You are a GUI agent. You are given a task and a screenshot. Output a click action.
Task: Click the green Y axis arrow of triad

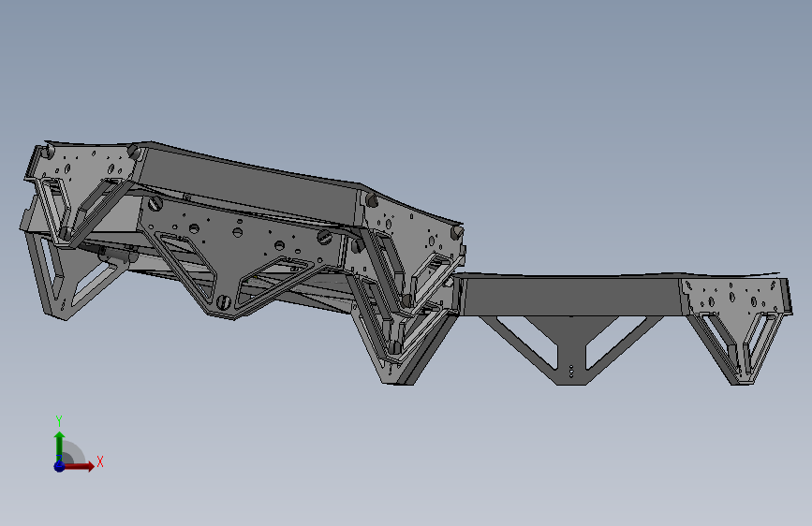(x=59, y=446)
